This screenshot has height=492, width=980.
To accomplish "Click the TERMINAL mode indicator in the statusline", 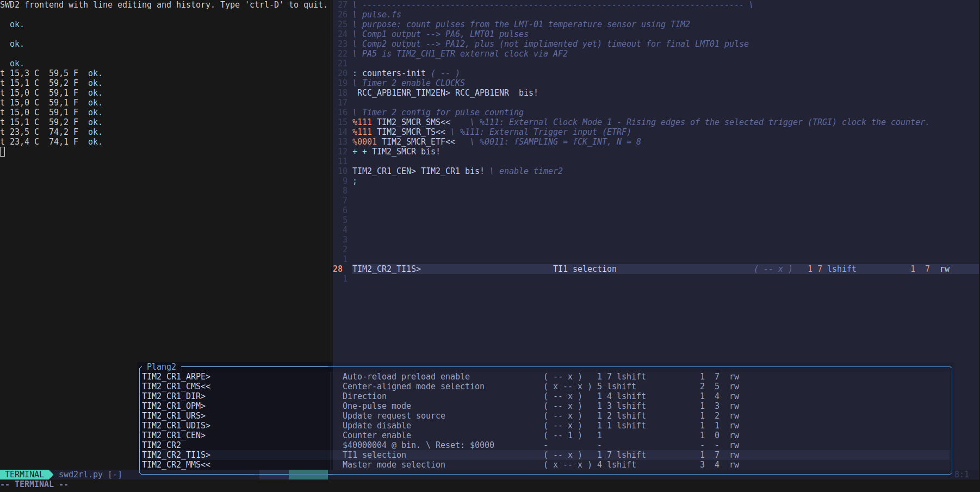I will point(24,475).
